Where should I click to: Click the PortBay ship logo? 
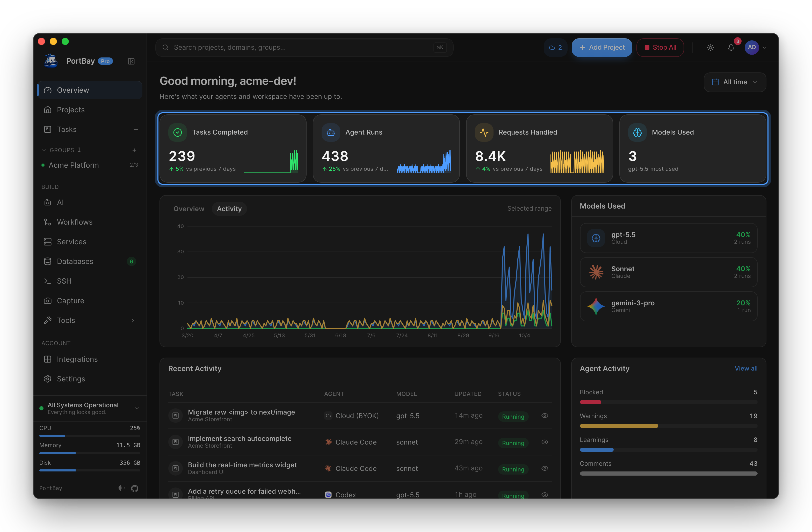(x=51, y=61)
